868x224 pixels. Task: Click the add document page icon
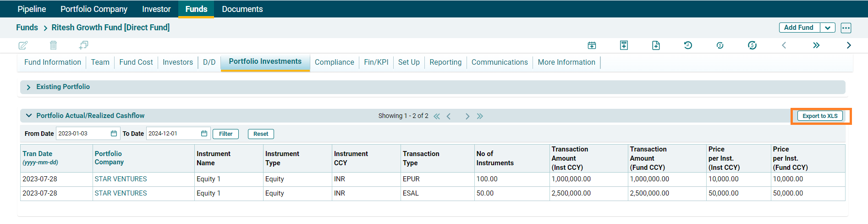pyautogui.click(x=656, y=45)
